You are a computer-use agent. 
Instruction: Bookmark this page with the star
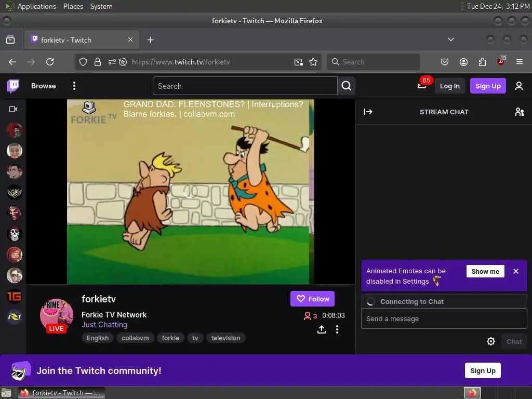coord(313,62)
